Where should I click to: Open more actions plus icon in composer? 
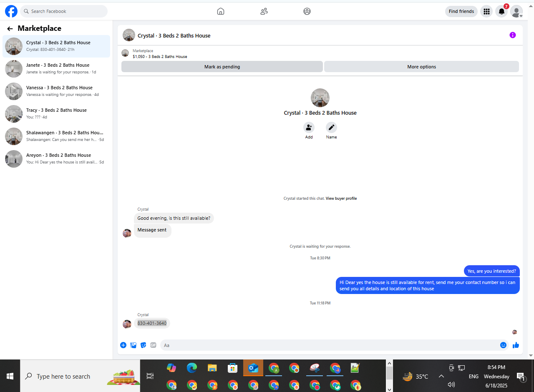(x=123, y=345)
